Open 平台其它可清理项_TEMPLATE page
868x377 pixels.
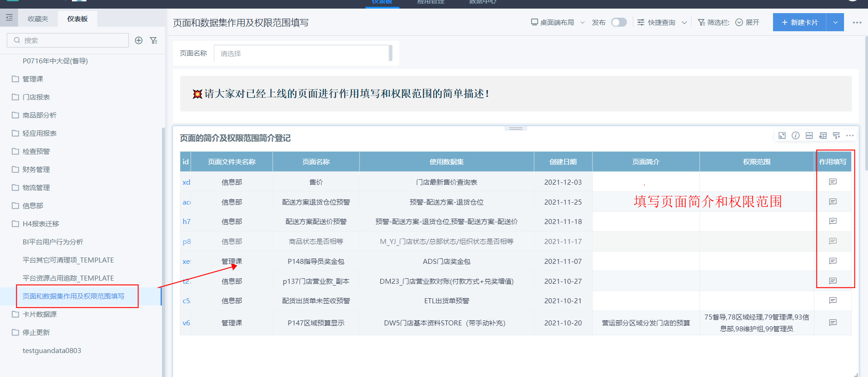click(x=68, y=260)
